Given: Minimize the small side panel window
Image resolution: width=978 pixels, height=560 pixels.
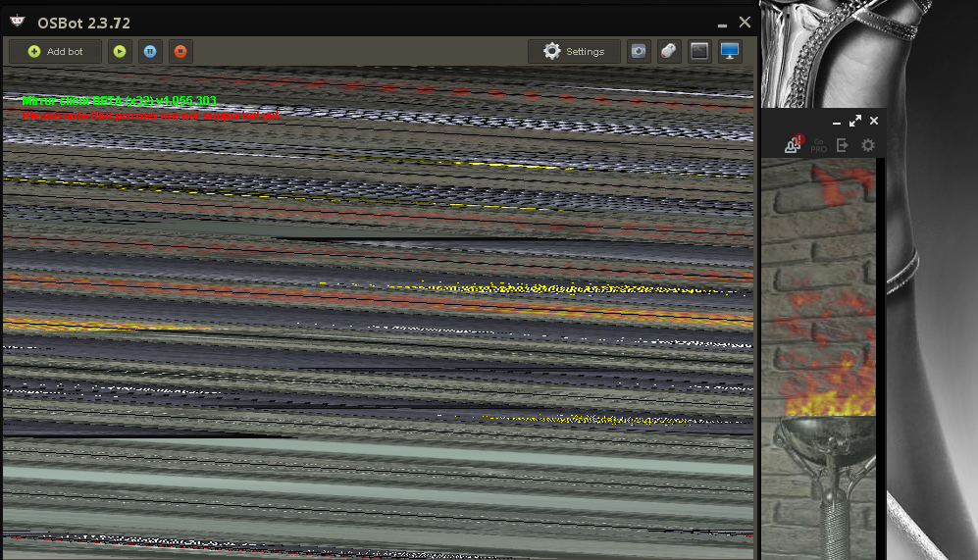Looking at the screenshot, I should (x=837, y=123).
